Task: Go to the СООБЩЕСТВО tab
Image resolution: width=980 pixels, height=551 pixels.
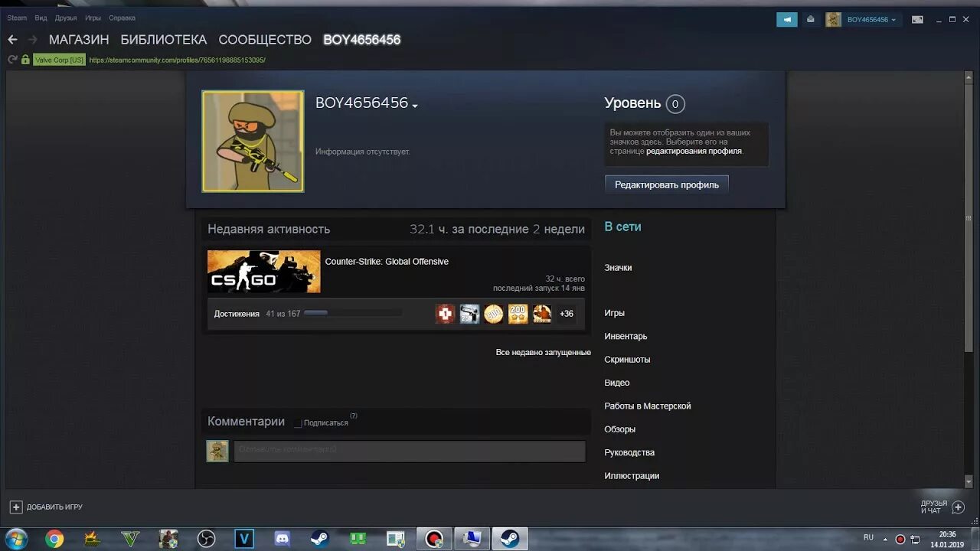Action: click(265, 40)
